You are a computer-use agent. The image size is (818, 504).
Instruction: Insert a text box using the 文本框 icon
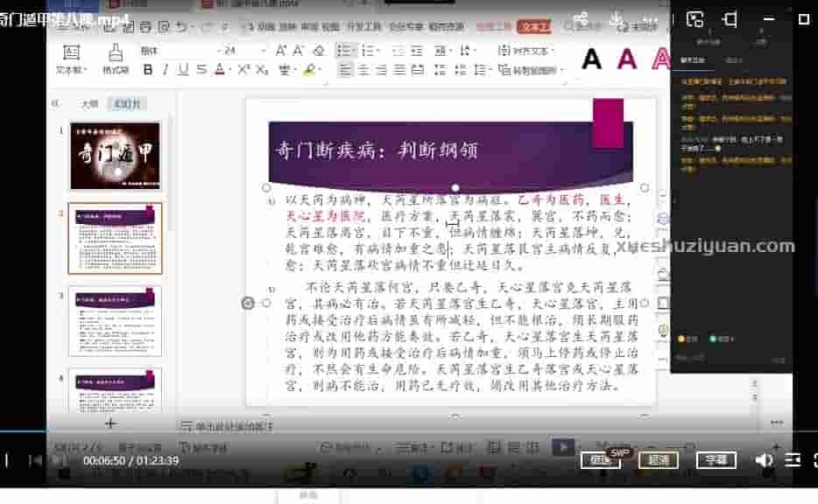(x=72, y=51)
